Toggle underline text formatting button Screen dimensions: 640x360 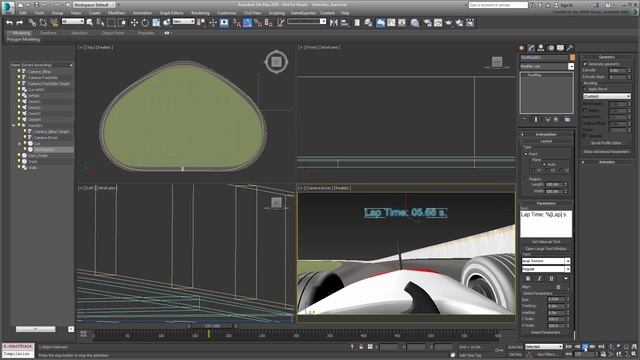(551, 278)
